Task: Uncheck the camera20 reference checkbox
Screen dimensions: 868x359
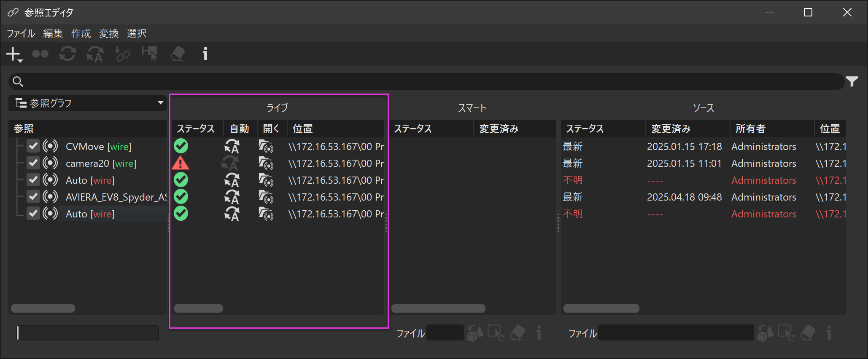Action: [x=33, y=163]
